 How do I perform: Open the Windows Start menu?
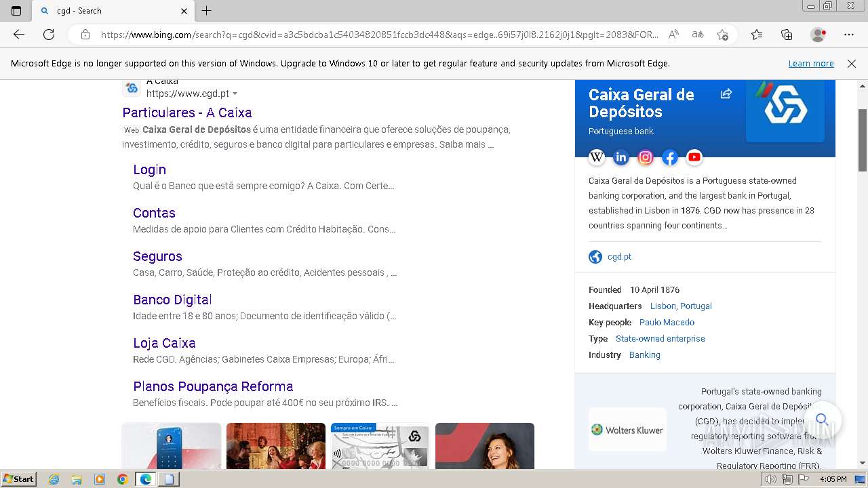point(18,479)
